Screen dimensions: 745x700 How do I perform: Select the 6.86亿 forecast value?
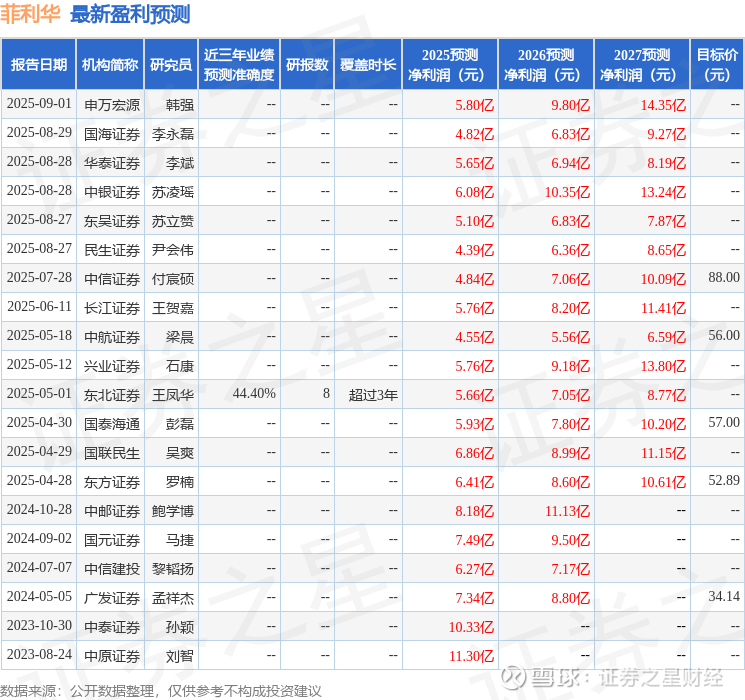(x=475, y=453)
